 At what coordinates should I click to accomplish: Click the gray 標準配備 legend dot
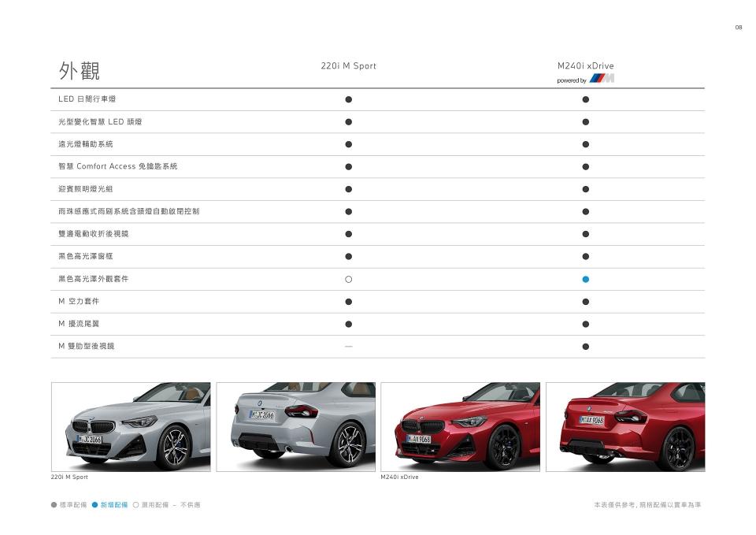(x=54, y=505)
